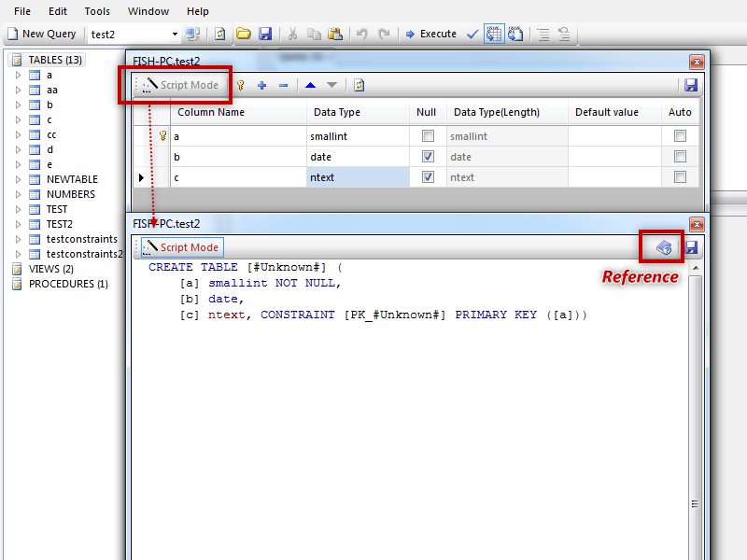Click the Paste clipboard icon
This screenshot has height=560, width=747.
click(x=335, y=34)
